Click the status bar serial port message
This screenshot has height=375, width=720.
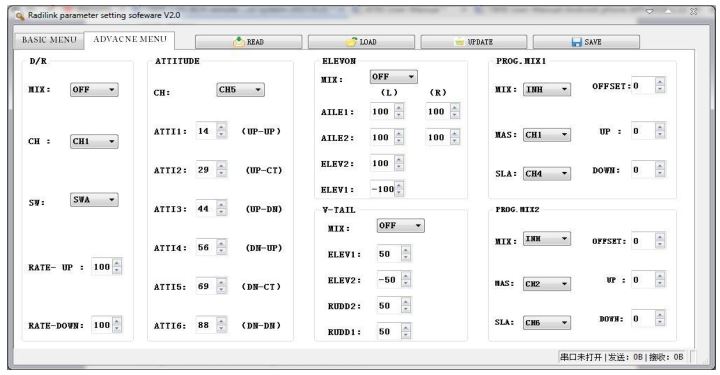click(x=622, y=357)
